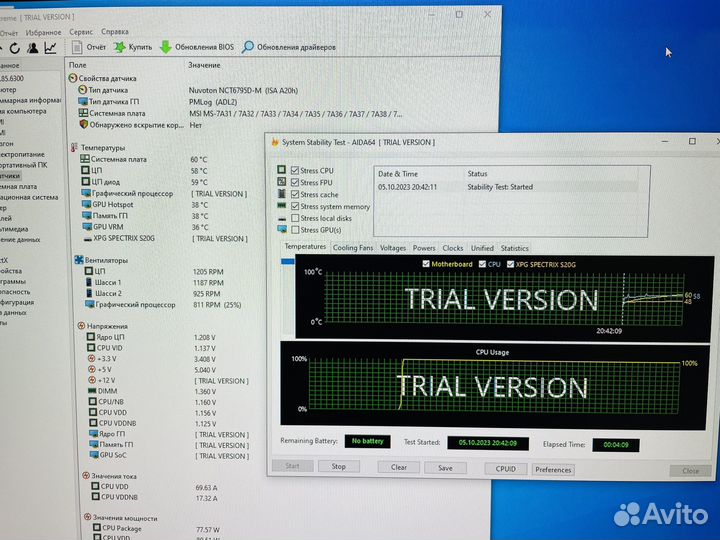Click the Температуры thermometer icon
The image size is (720, 540).
coord(74,147)
